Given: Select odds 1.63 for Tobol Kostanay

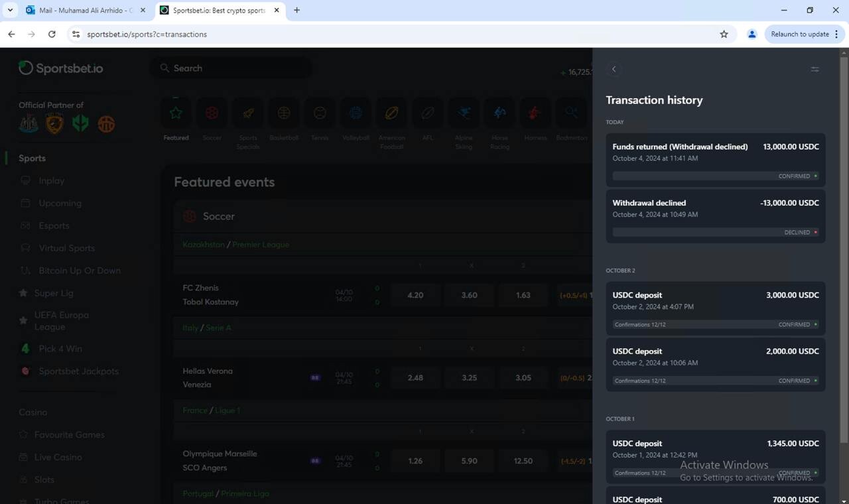Looking at the screenshot, I should [x=523, y=295].
